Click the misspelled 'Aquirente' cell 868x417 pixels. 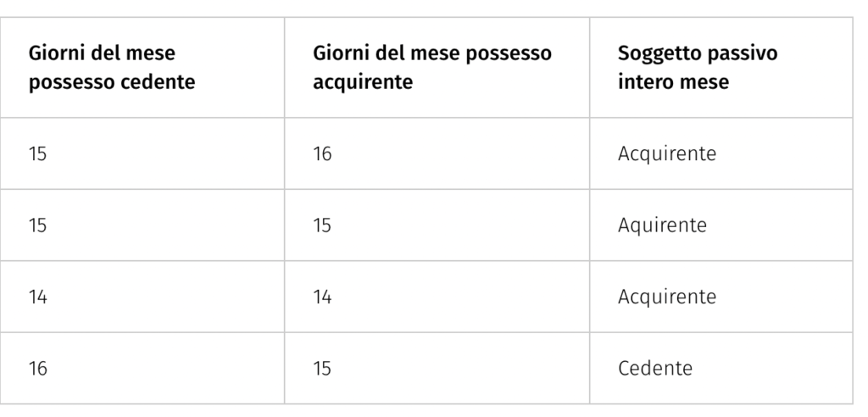pos(662,226)
